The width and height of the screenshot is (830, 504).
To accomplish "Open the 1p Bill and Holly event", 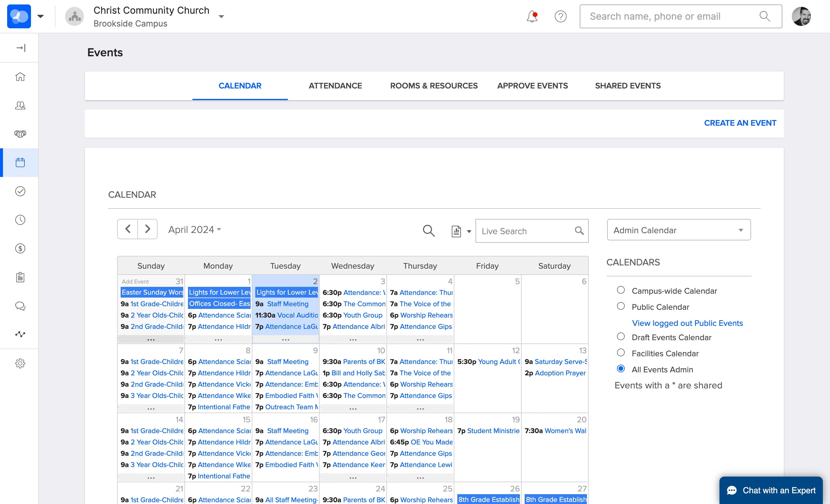I will click(354, 373).
